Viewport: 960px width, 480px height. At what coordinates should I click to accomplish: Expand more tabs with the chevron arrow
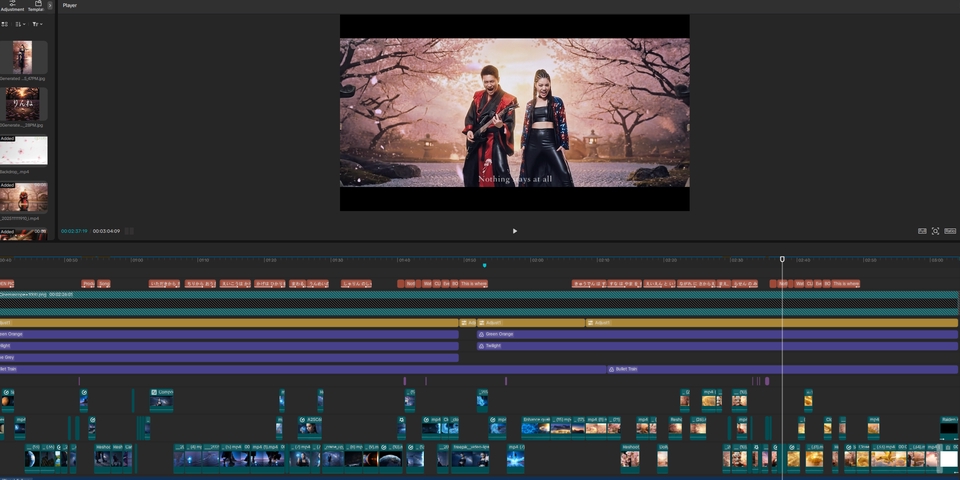[50, 6]
